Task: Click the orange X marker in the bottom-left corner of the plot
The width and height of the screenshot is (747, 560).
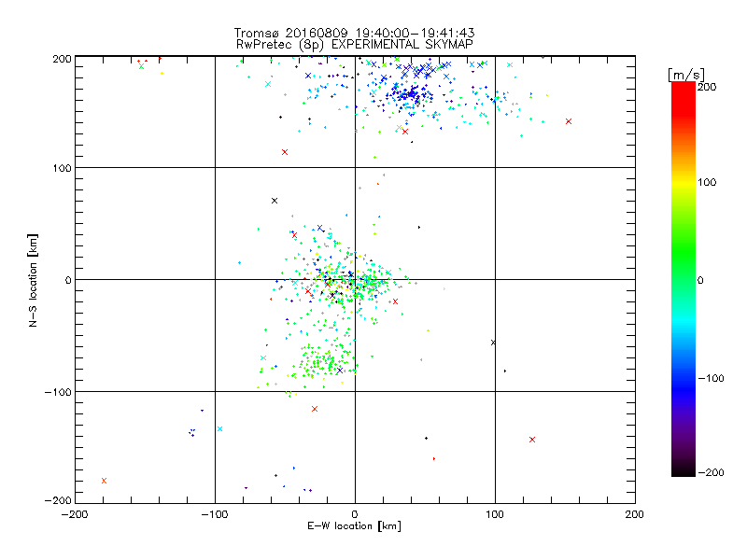Action: click(105, 481)
